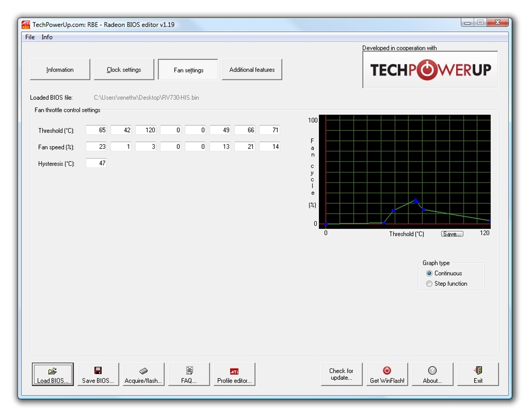This screenshot has height=419, width=532.
Task: Open the Info menu
Action: [47, 37]
